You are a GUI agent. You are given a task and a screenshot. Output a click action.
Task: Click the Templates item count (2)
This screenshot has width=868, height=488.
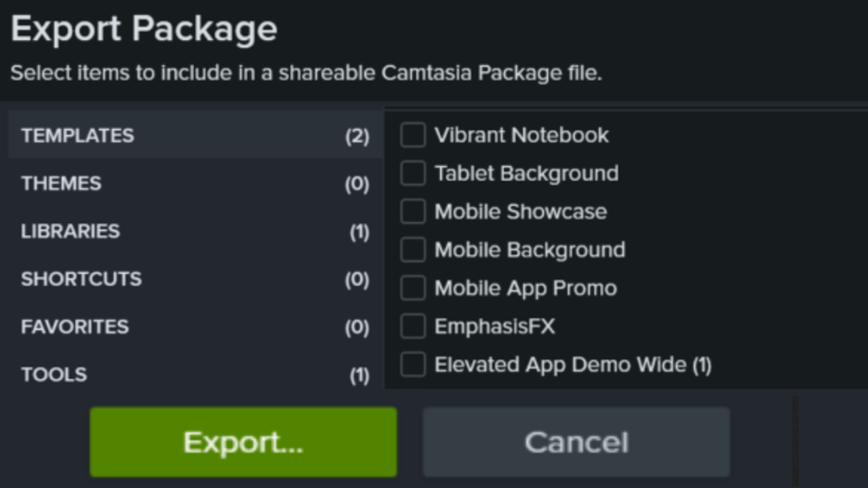pyautogui.click(x=357, y=135)
